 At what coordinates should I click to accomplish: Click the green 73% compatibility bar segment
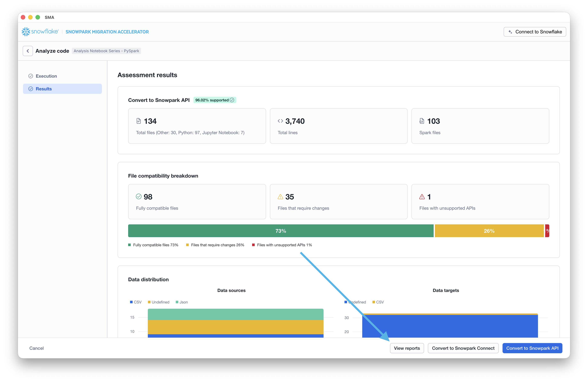(281, 231)
